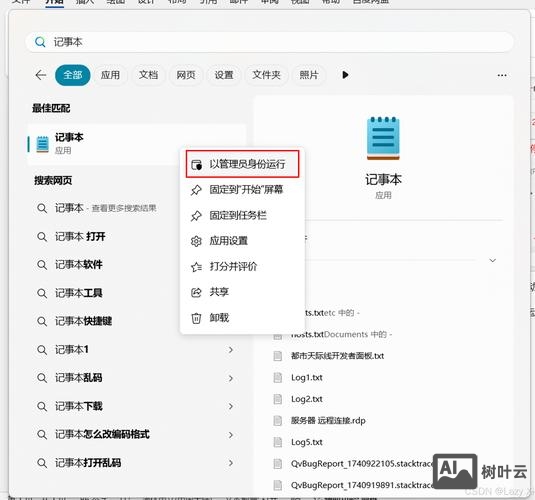This screenshot has width=535, height=500.
Task: Click star icon beside 打分并评价
Action: pos(196,267)
